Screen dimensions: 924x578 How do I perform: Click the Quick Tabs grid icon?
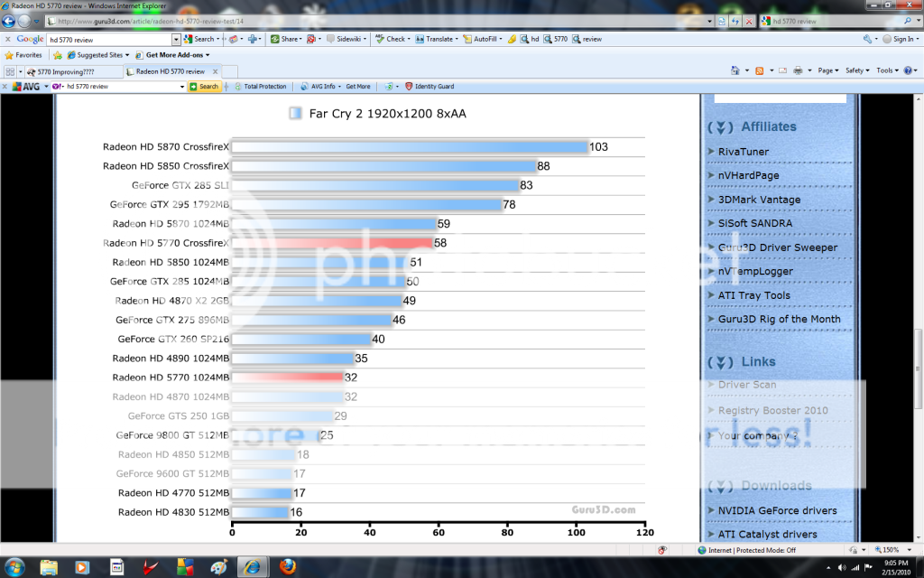click(10, 71)
